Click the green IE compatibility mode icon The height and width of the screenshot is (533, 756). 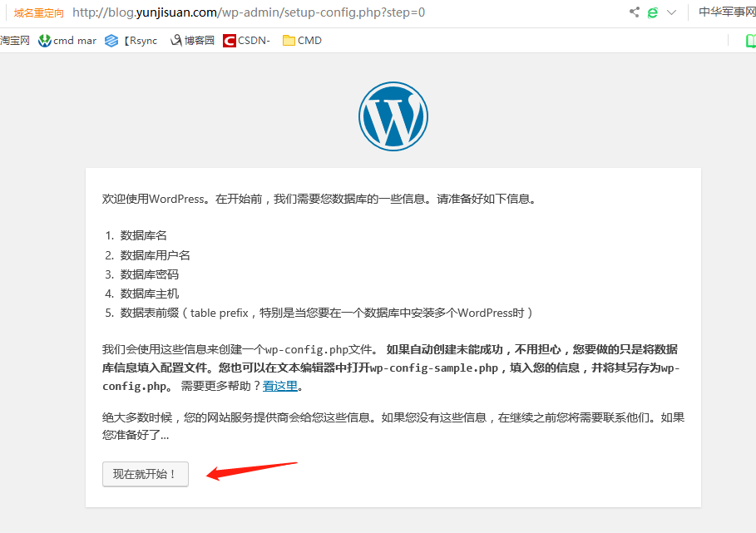click(x=652, y=12)
